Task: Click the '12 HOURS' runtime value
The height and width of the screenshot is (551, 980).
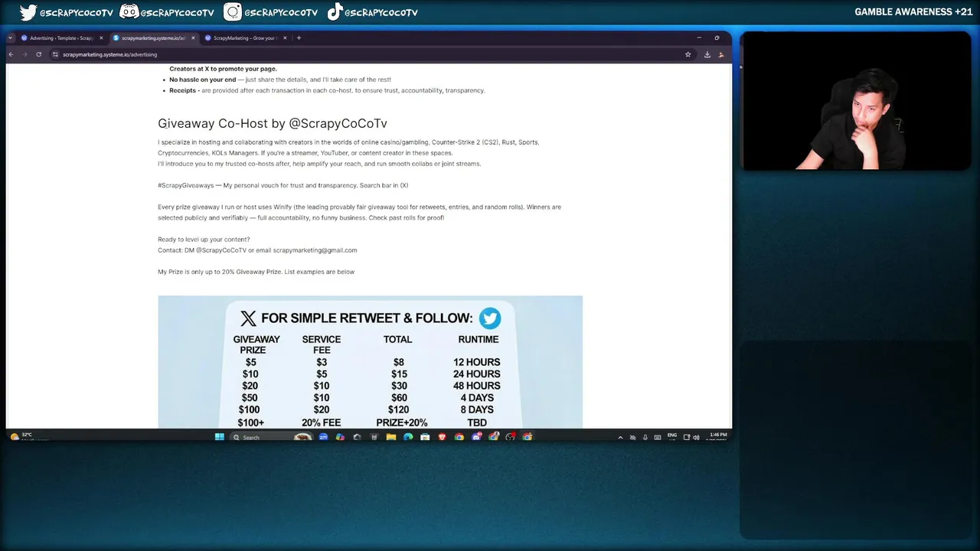Action: point(476,362)
